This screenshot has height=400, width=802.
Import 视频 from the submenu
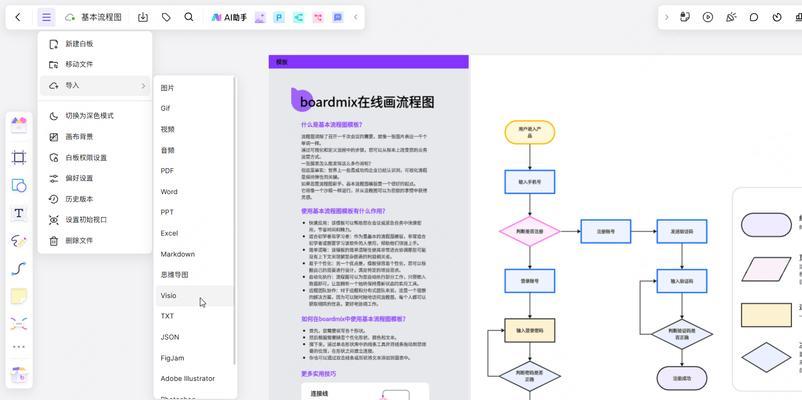coord(194,129)
